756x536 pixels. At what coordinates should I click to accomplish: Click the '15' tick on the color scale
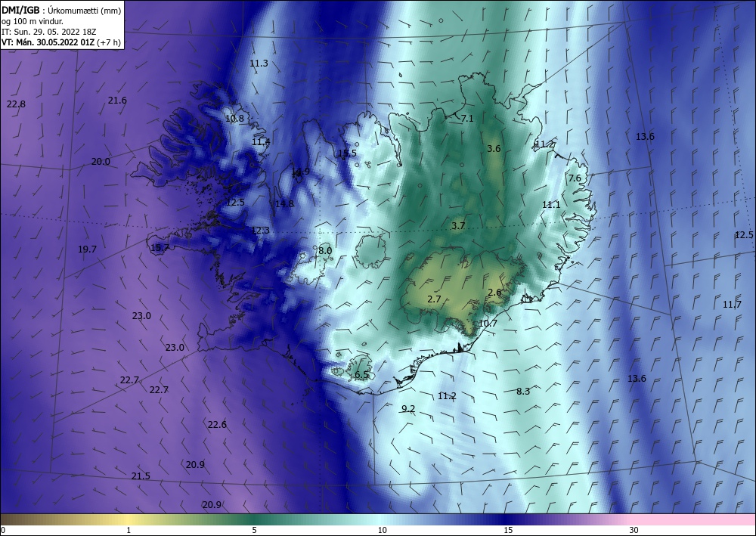(x=508, y=530)
